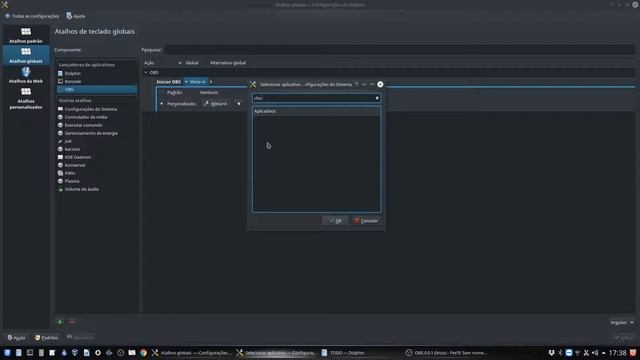
Task: Add a new component with the plus button
Action: 60,322
